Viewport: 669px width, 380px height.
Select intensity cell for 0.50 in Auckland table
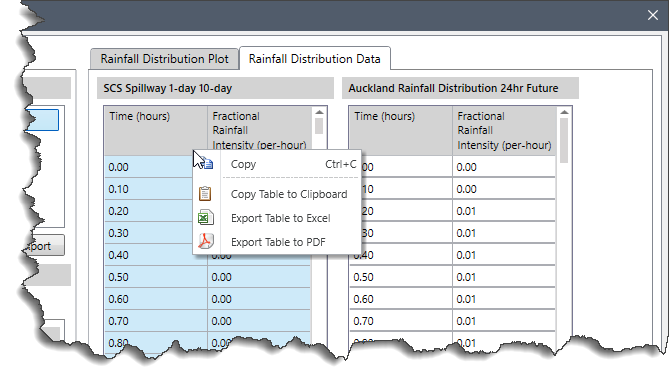(x=504, y=277)
